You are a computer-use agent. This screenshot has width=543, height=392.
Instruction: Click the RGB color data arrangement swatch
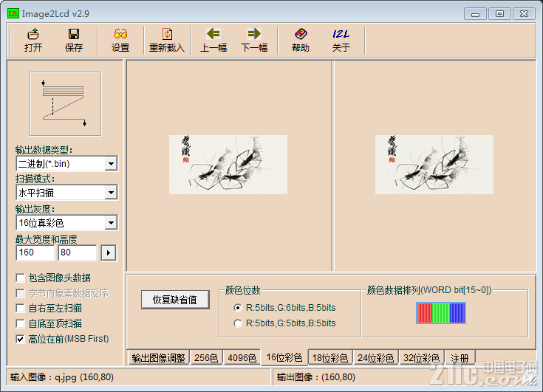tap(441, 313)
